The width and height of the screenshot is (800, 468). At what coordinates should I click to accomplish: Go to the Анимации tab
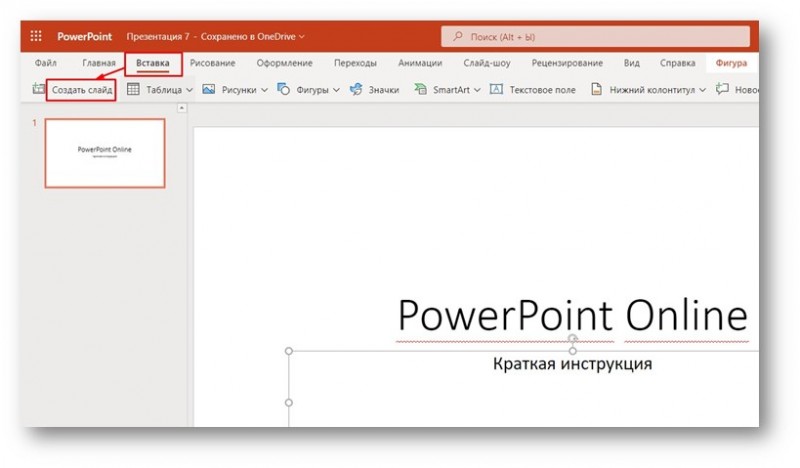(x=420, y=63)
